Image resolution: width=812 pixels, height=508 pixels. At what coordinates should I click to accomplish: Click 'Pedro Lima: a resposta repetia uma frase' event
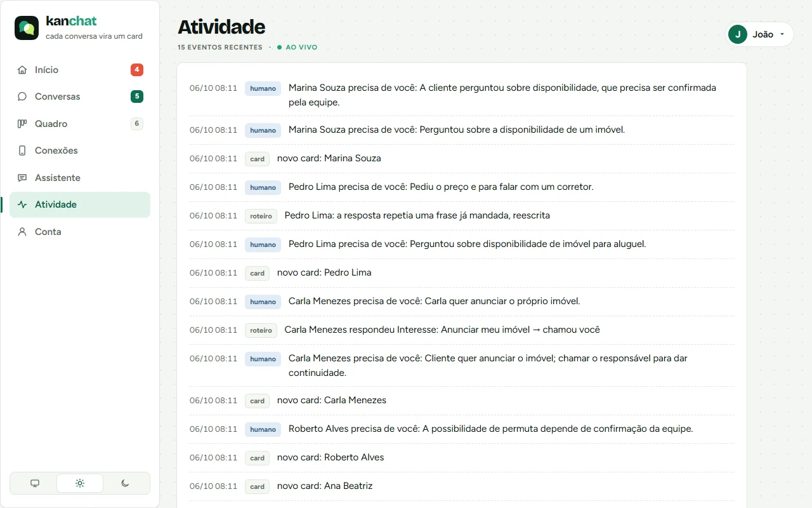pos(417,215)
